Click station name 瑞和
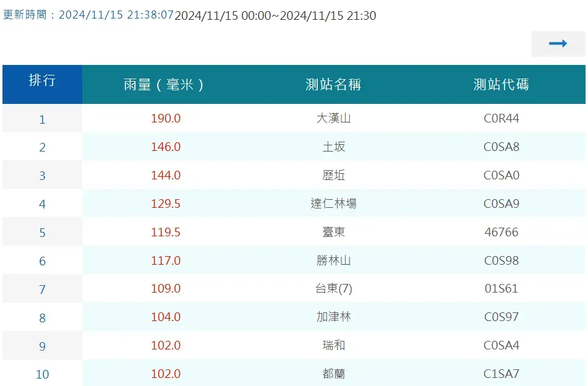This screenshot has height=386, width=588. (333, 346)
